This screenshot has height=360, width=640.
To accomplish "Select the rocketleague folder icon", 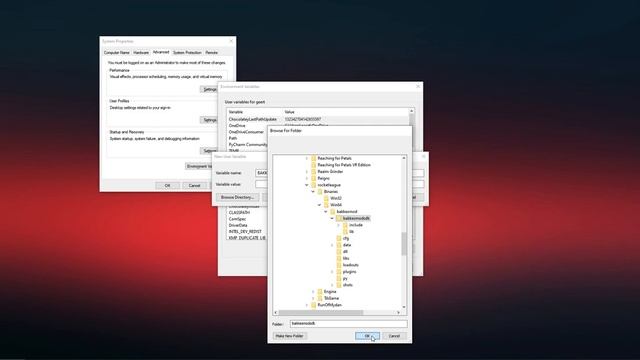I will pos(314,185).
